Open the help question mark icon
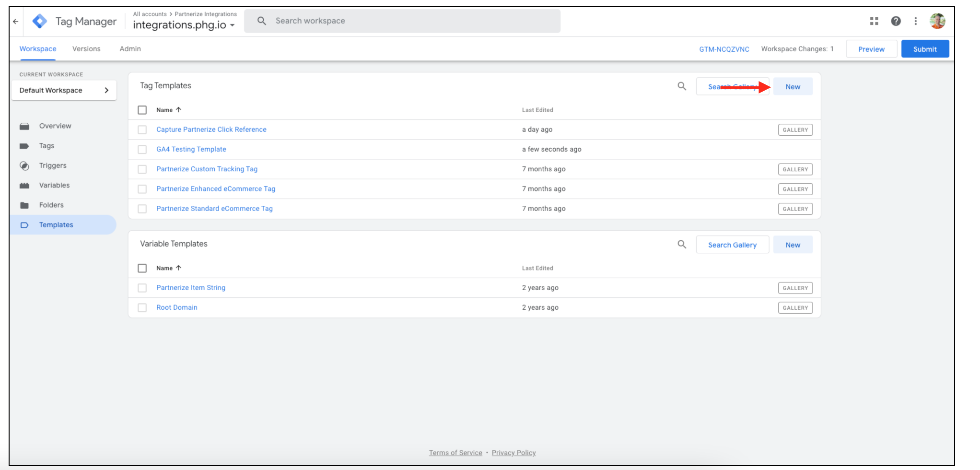980x470 pixels. point(896,21)
